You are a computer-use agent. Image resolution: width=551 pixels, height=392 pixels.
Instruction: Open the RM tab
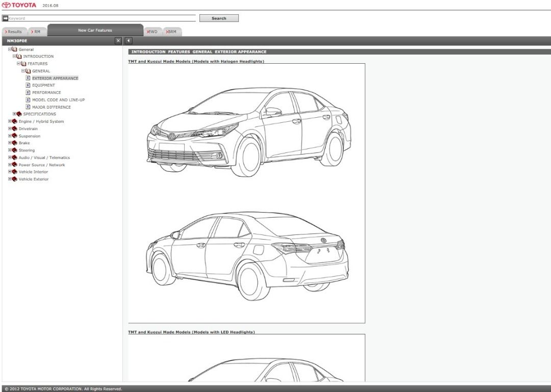click(x=36, y=31)
